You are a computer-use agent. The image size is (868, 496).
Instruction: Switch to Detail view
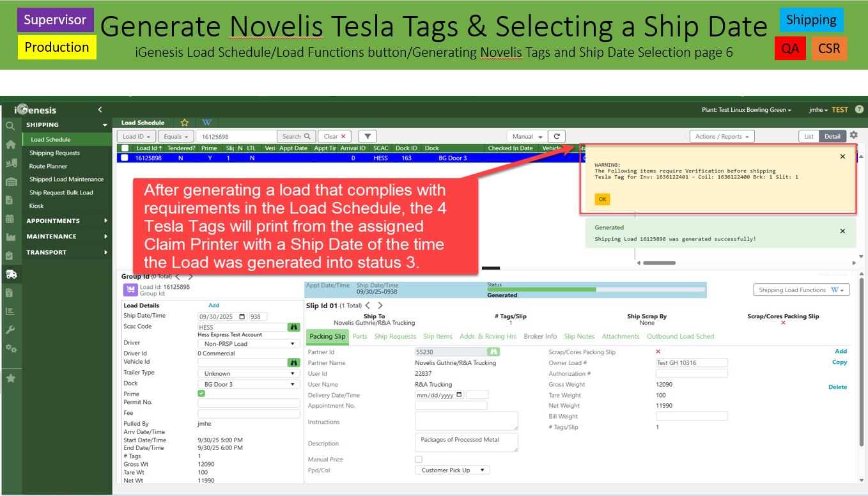(x=832, y=136)
